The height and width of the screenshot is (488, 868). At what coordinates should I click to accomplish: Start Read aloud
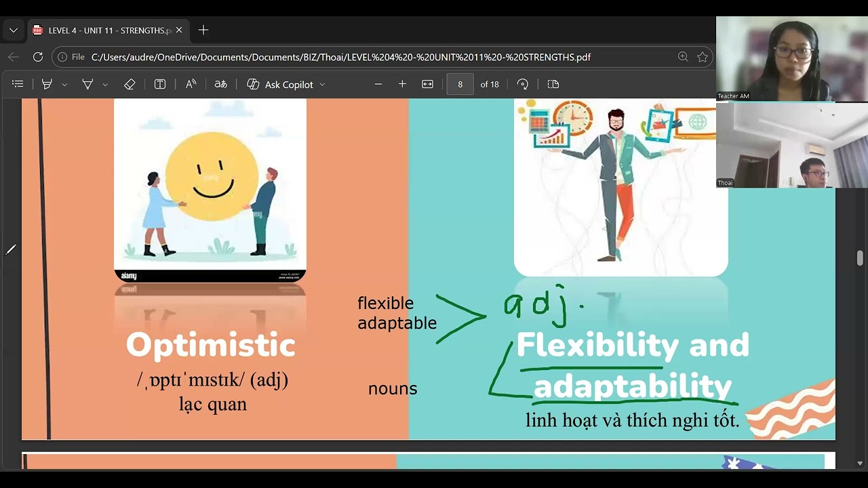(x=191, y=84)
